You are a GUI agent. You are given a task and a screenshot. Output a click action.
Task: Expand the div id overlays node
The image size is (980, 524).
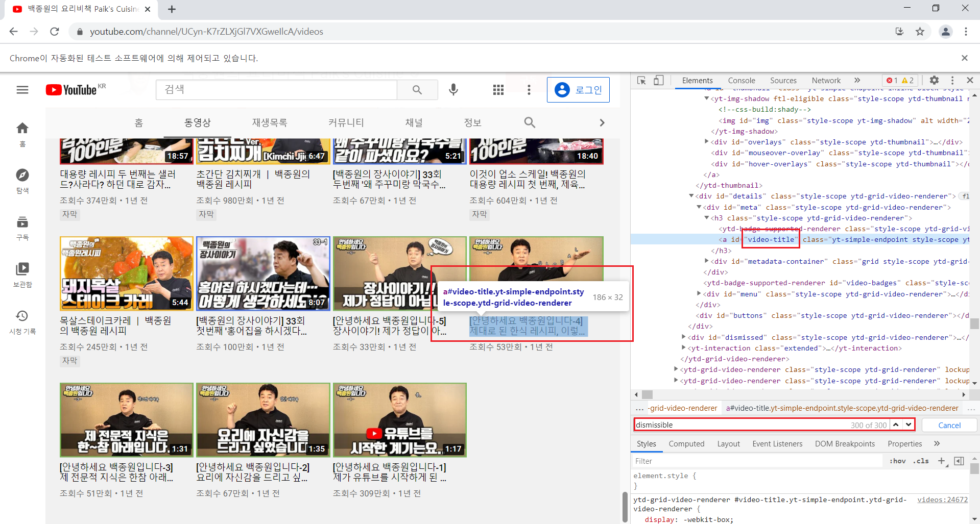coord(707,142)
